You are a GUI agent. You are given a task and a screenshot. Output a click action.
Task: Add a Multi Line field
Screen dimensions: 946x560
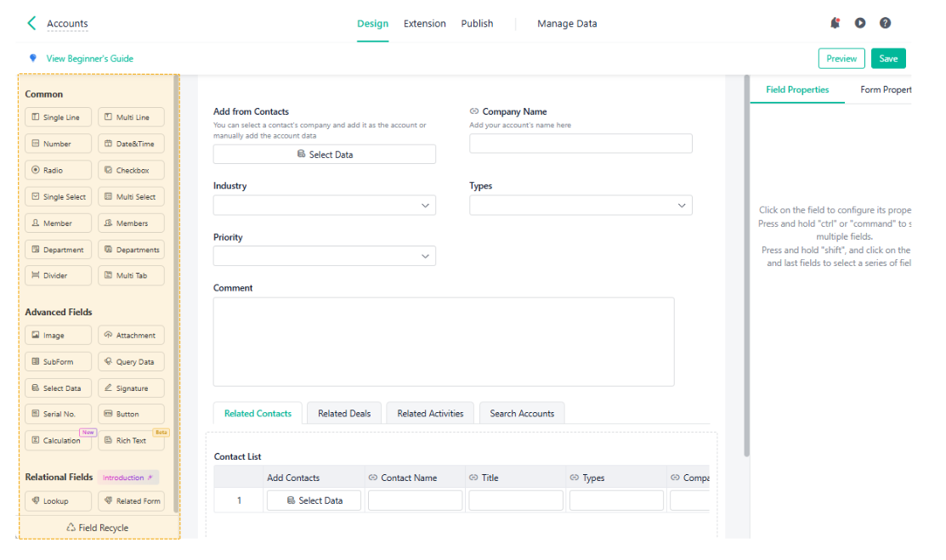[x=131, y=117]
